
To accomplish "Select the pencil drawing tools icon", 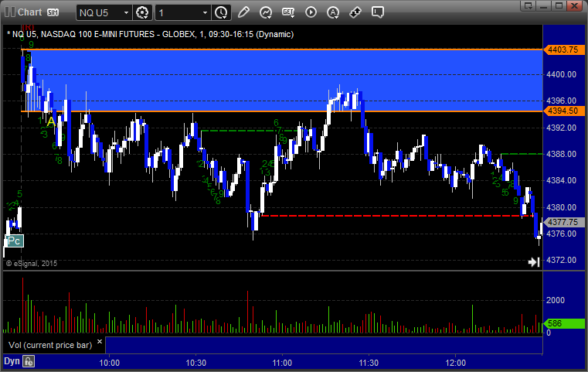I will [x=243, y=12].
